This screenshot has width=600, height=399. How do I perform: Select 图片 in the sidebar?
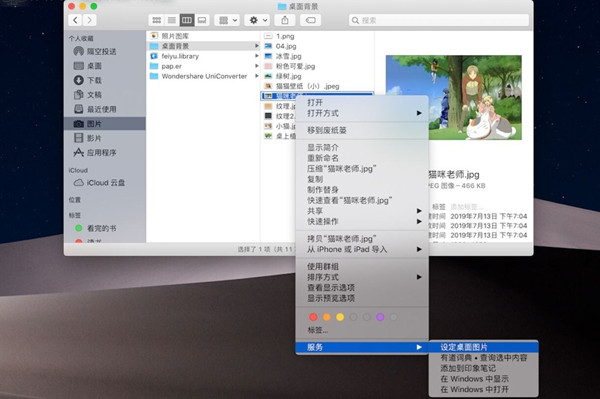click(104, 124)
